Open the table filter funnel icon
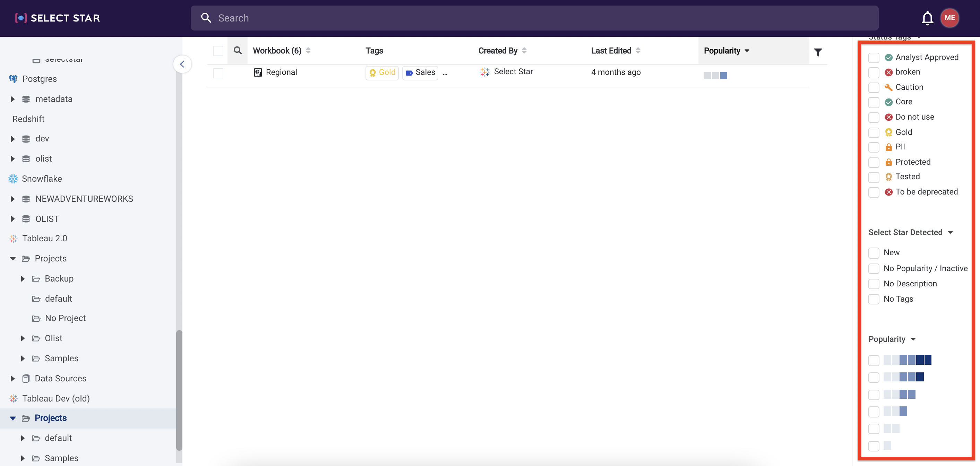 [818, 52]
